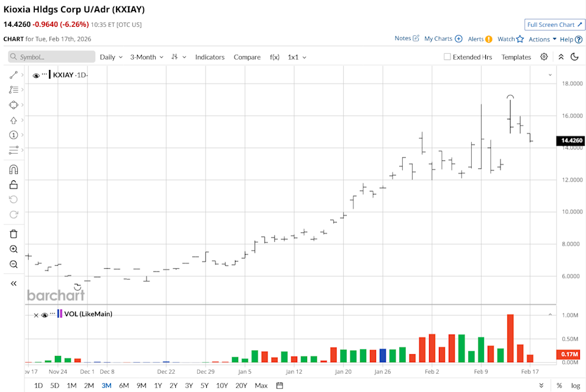Select the zoom-in magnifier tool

(13, 249)
